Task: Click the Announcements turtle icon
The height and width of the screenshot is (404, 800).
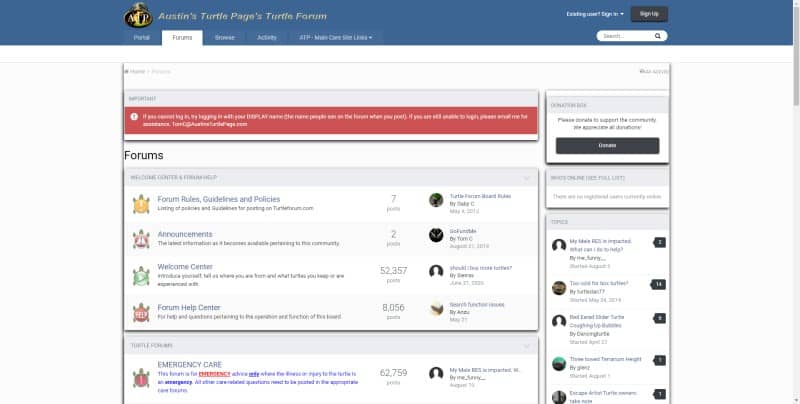Action: pyautogui.click(x=141, y=238)
